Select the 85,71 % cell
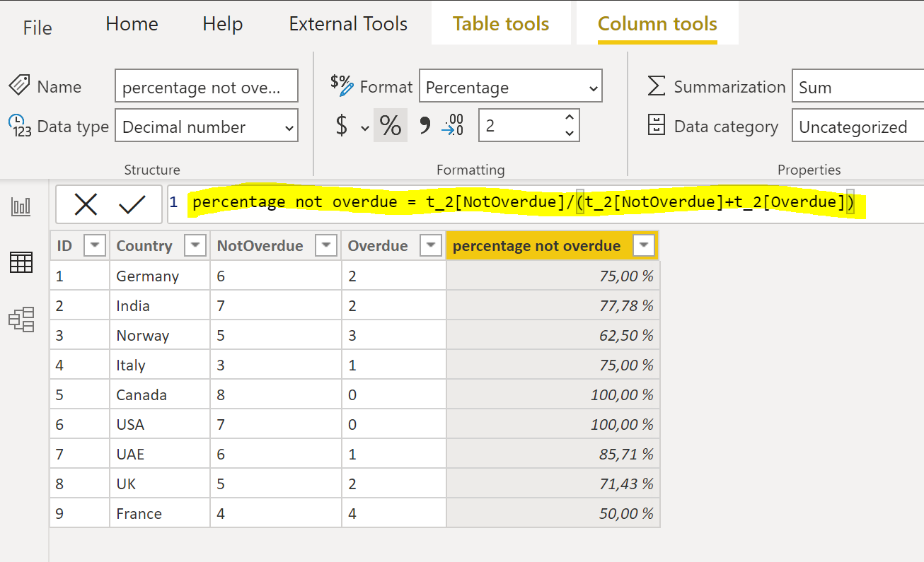This screenshot has height=562, width=924. (x=553, y=454)
